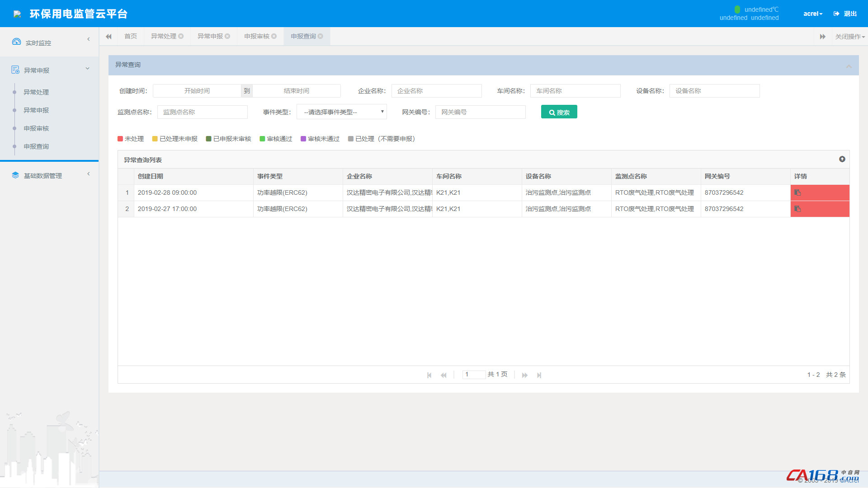
Task: Sort by 事件类型 column header
Action: click(x=298, y=177)
